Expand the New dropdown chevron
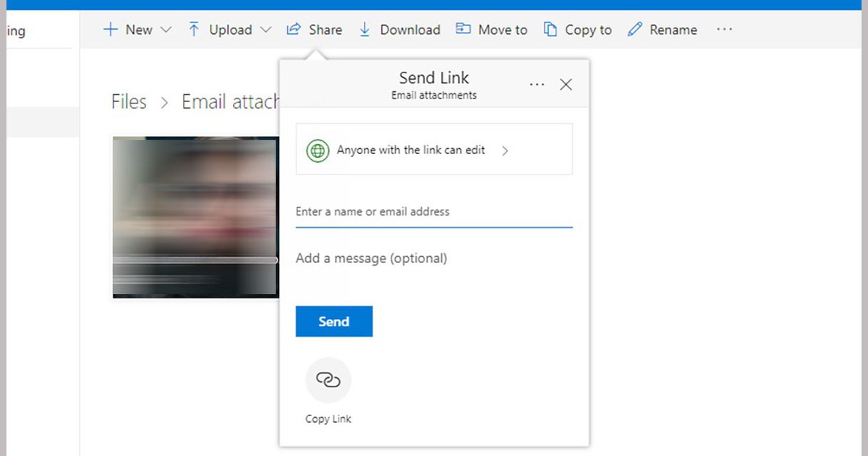 (x=166, y=30)
